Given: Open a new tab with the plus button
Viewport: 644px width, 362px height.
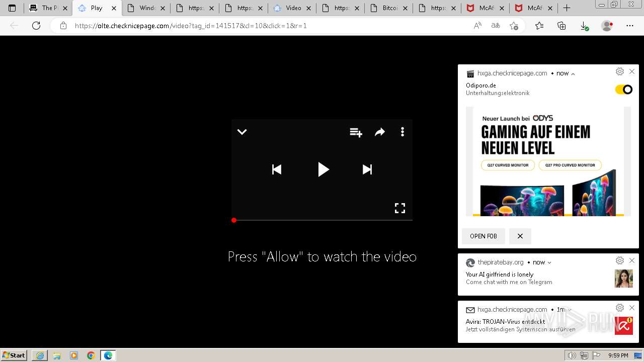Looking at the screenshot, I should 567,8.
